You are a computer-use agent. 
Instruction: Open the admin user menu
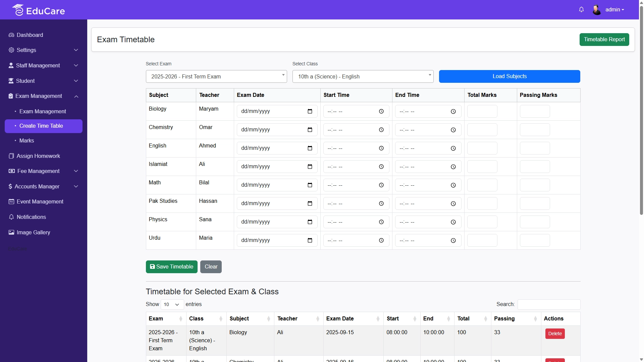click(x=614, y=10)
